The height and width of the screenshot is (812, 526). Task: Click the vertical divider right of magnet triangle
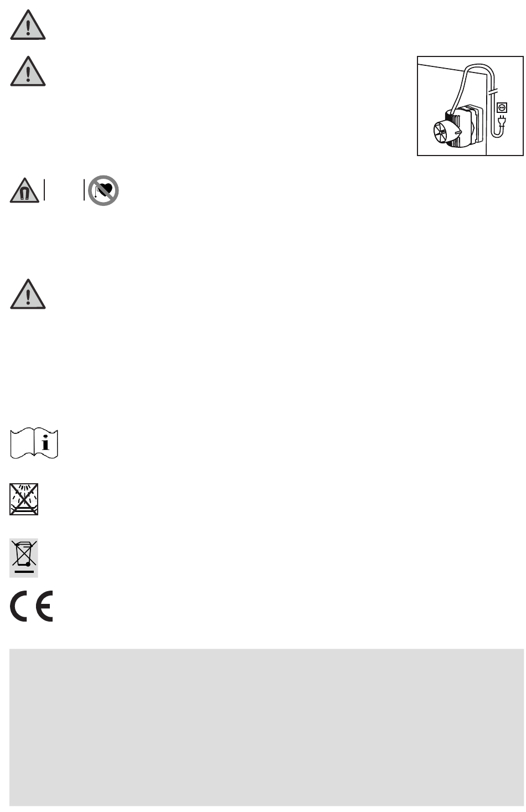(44, 190)
